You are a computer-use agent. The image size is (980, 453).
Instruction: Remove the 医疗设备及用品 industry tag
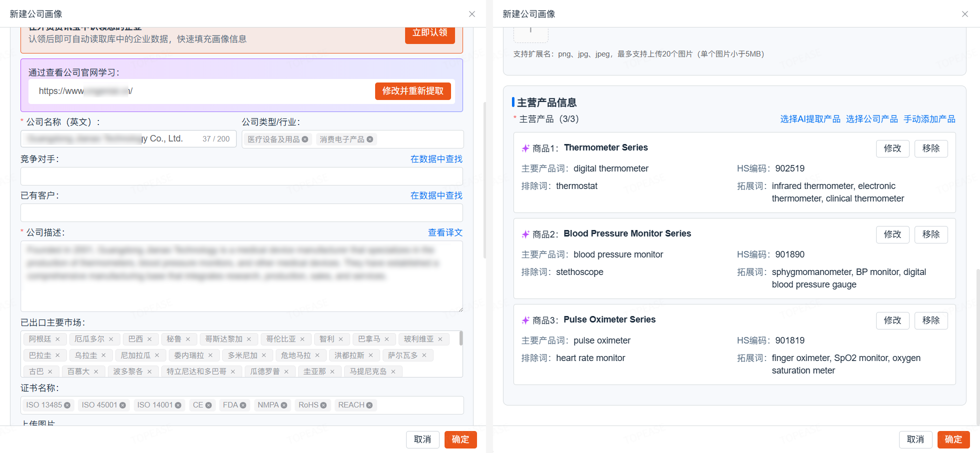[305, 139]
